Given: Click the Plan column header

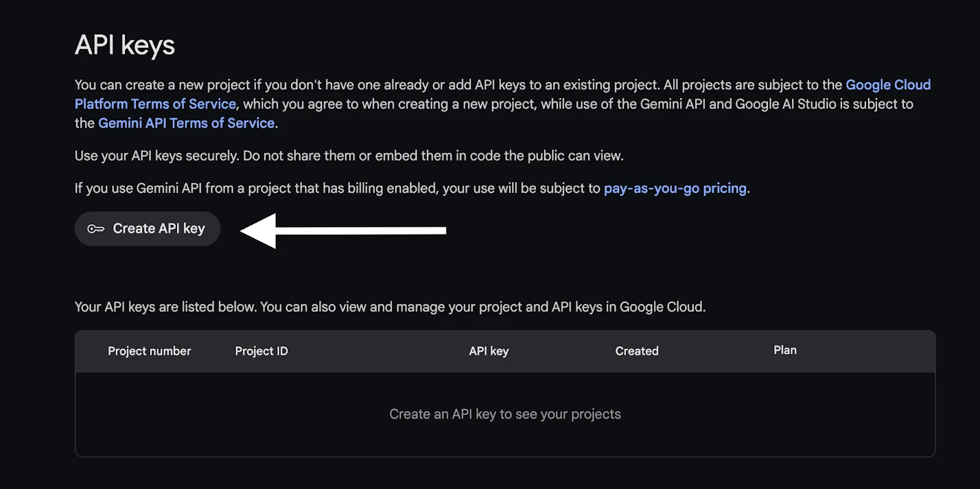Looking at the screenshot, I should 785,350.
